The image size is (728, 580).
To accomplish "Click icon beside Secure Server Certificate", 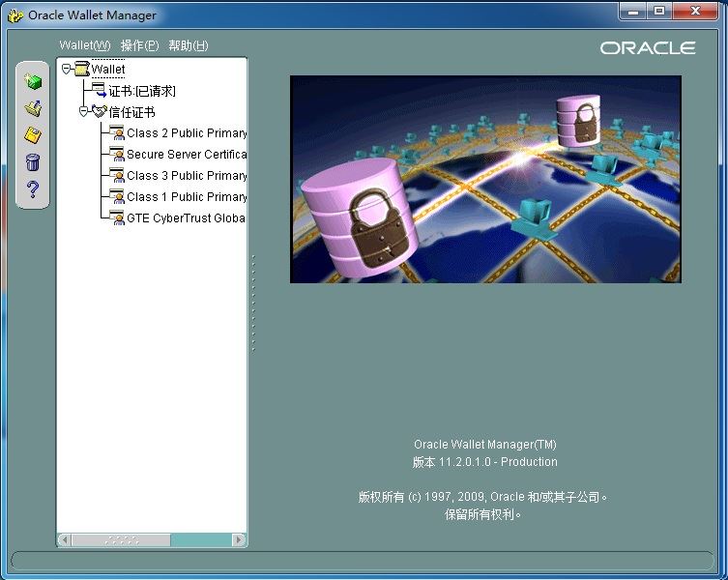I will (117, 154).
